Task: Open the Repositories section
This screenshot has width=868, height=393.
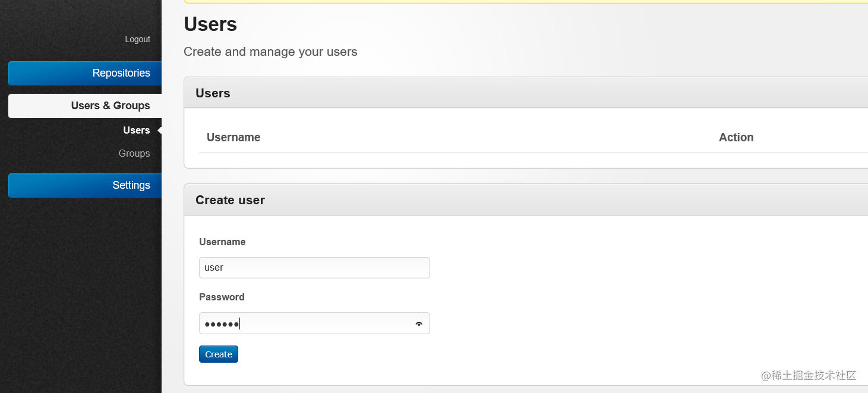Action: point(85,73)
